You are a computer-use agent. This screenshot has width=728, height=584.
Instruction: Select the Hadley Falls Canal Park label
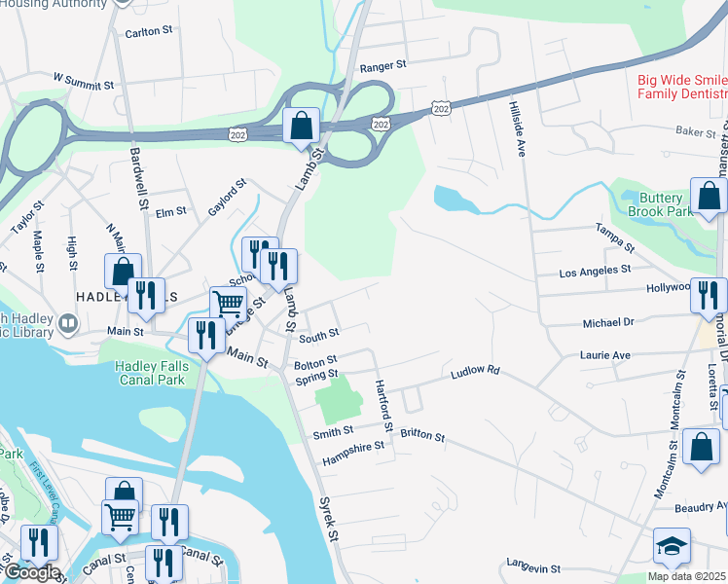tap(152, 373)
